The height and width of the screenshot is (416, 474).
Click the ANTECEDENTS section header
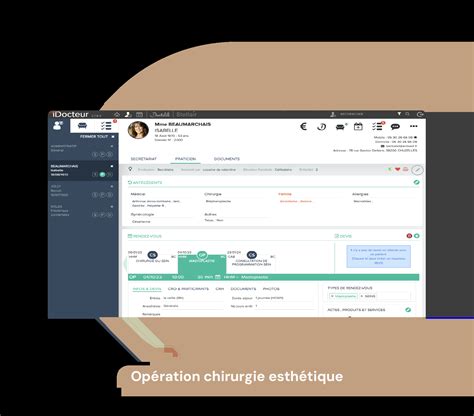tap(145, 182)
